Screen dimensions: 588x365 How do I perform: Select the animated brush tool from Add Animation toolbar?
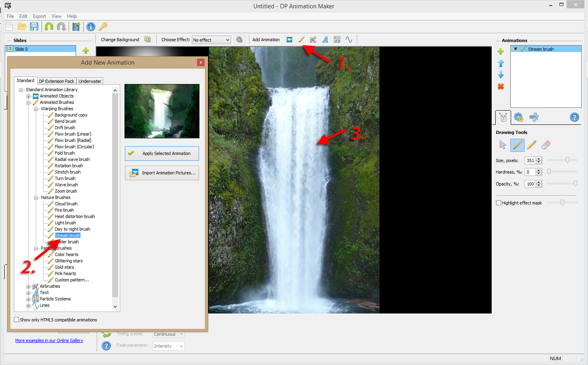pyautogui.click(x=301, y=39)
